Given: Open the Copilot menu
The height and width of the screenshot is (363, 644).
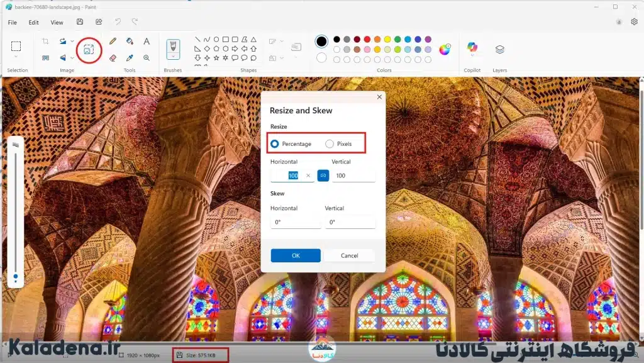Looking at the screenshot, I should click(472, 48).
